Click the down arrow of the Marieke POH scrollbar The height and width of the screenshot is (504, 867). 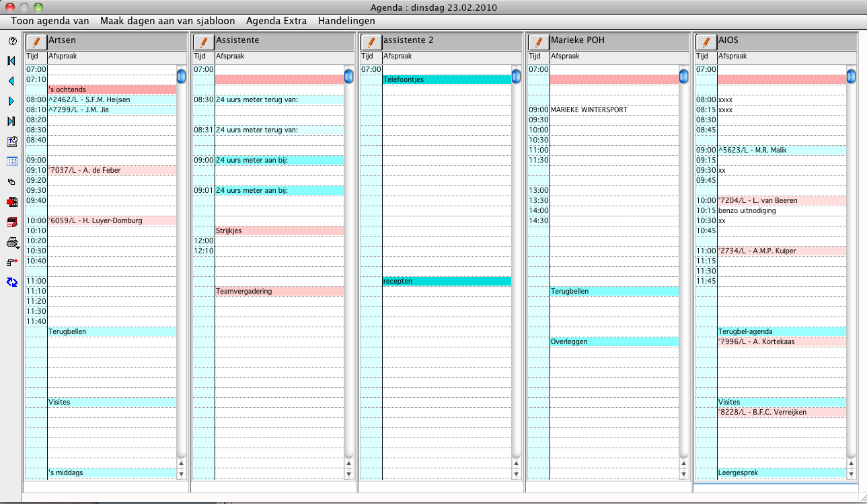[683, 474]
